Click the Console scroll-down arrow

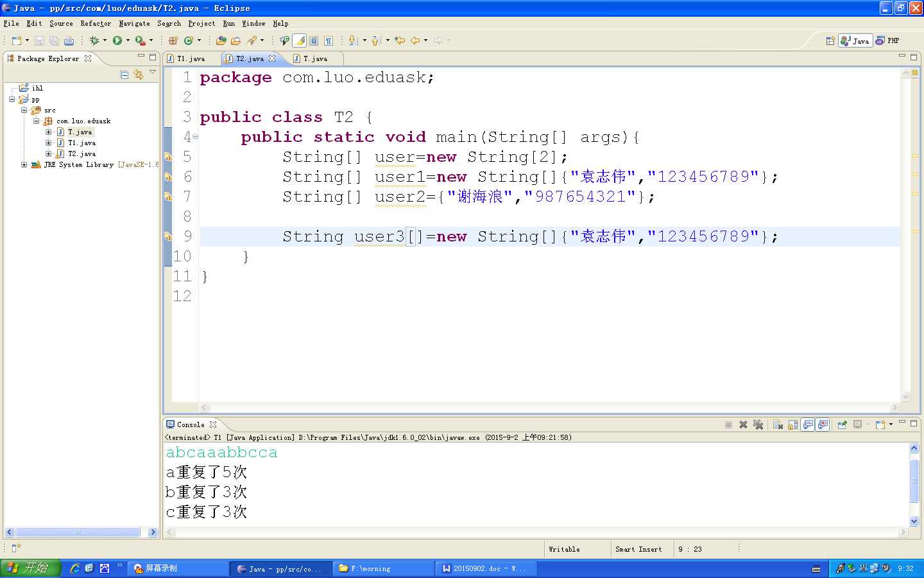click(x=914, y=521)
